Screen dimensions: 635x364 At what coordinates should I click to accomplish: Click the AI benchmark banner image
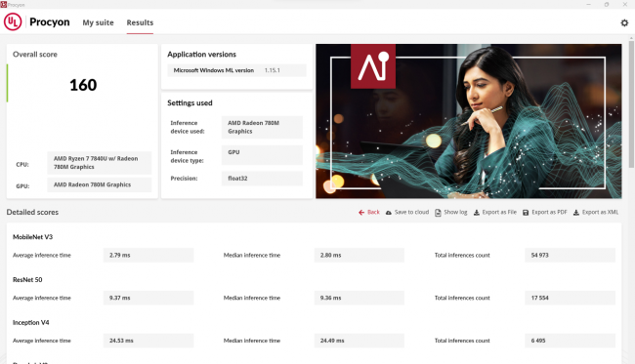pos(469,121)
